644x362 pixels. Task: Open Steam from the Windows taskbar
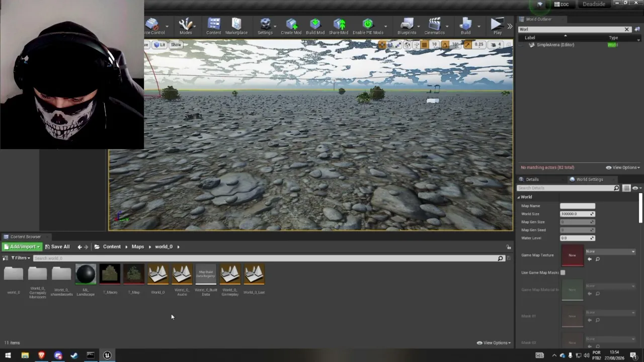click(74, 355)
